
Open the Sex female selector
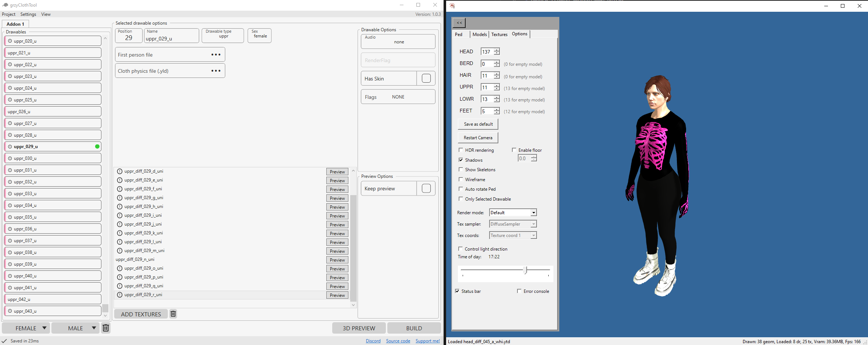[x=259, y=36]
